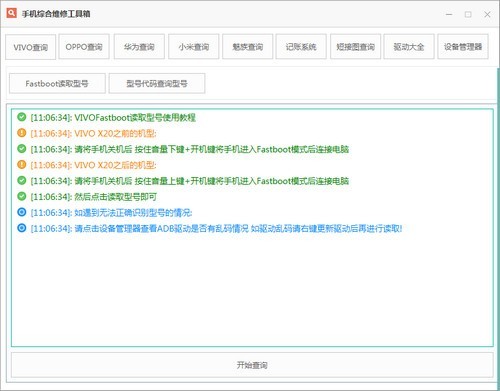The height and width of the screenshot is (391, 500).
Task: Select log text VIVO X20之前的机型
Action: pyautogui.click(x=115, y=133)
